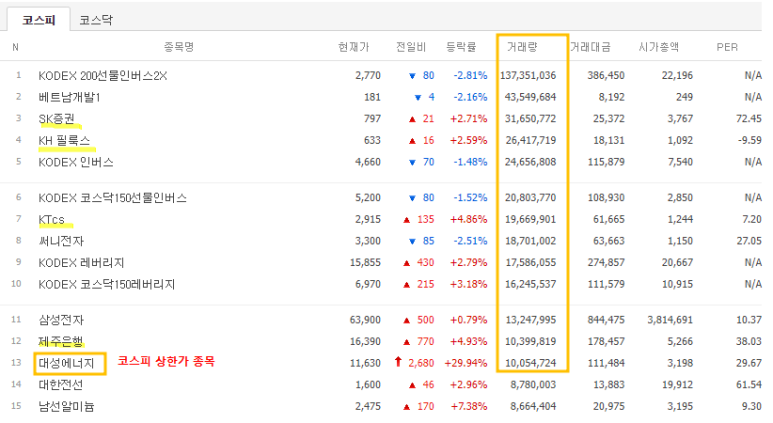
Task: Click the +4.86% change rate
Action: [468, 219]
